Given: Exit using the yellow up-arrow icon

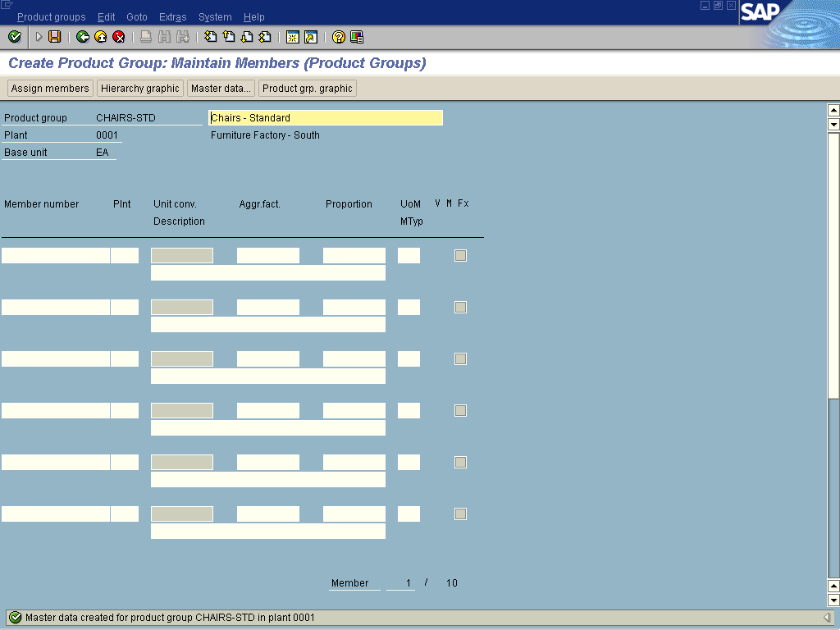Looking at the screenshot, I should 101,36.
